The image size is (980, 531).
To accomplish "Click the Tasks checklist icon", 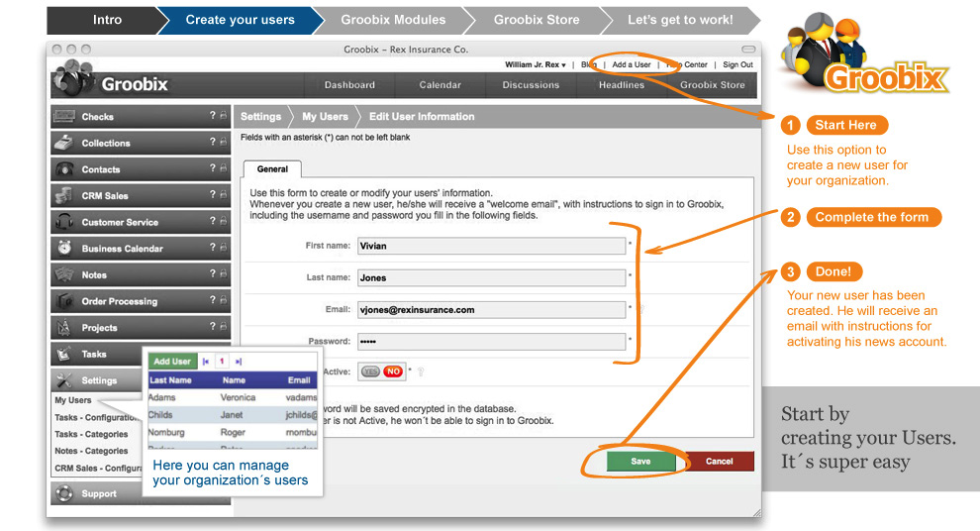I will click(x=63, y=354).
